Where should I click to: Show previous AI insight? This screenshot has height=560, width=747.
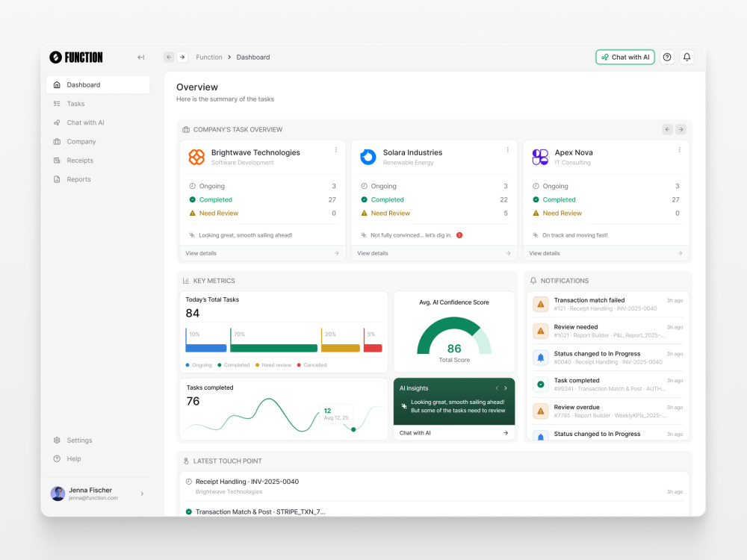(497, 388)
